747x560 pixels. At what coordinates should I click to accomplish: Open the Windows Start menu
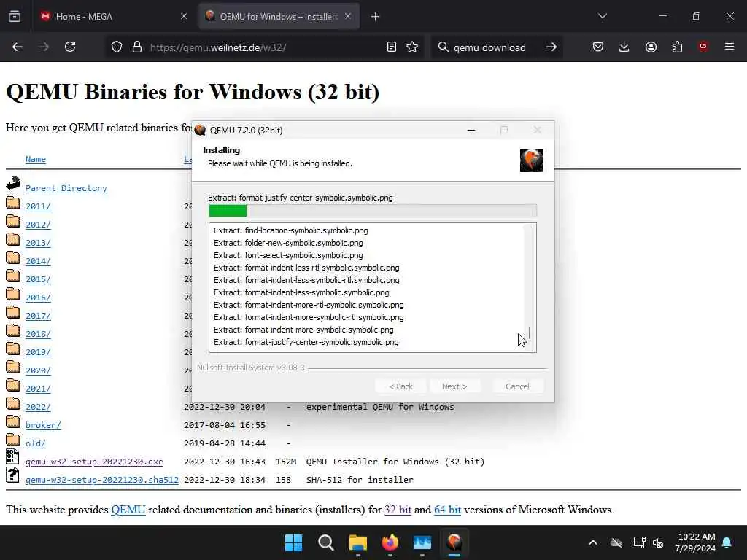click(293, 542)
